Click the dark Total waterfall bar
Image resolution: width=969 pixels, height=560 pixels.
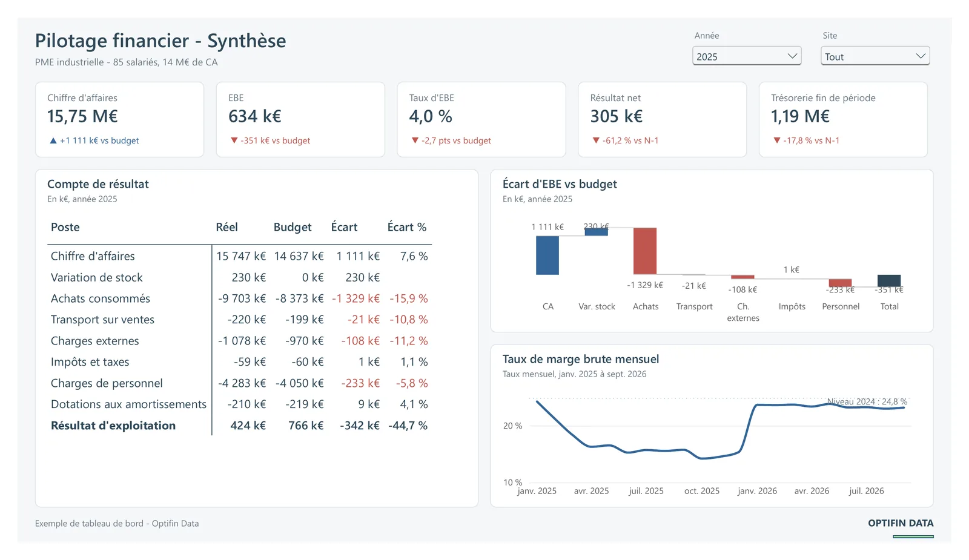tap(889, 281)
